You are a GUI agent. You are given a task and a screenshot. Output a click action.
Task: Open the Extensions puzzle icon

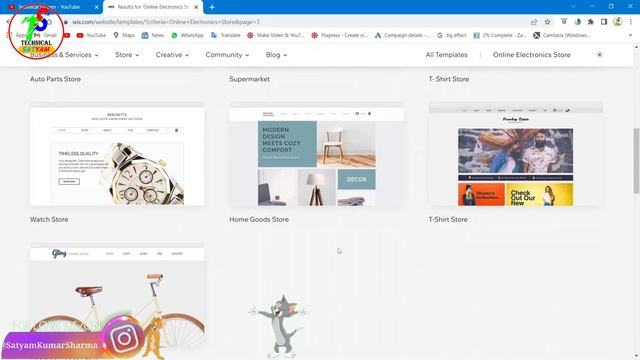pyautogui.click(x=591, y=22)
